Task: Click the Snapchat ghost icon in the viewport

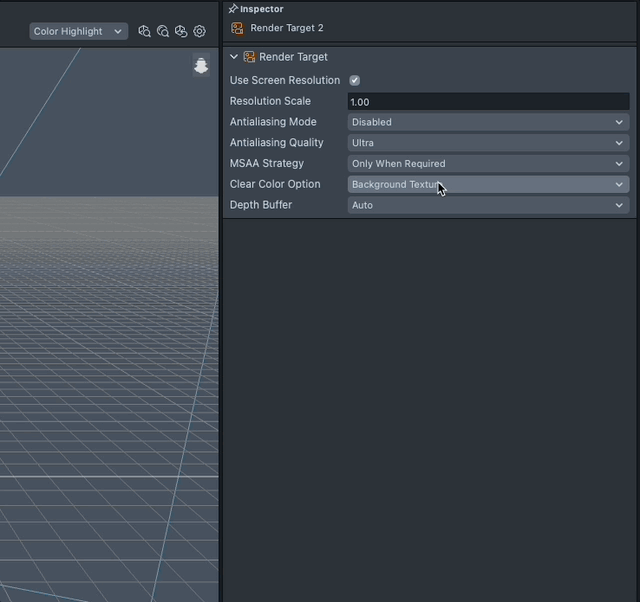Action: coord(201,66)
